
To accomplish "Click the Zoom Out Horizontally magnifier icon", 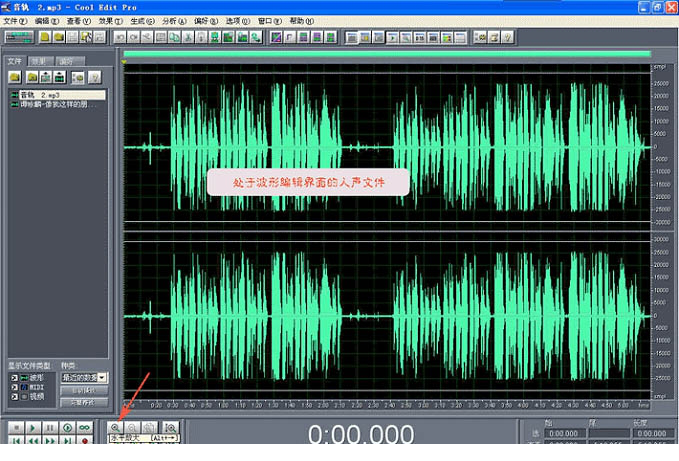I will click(132, 428).
